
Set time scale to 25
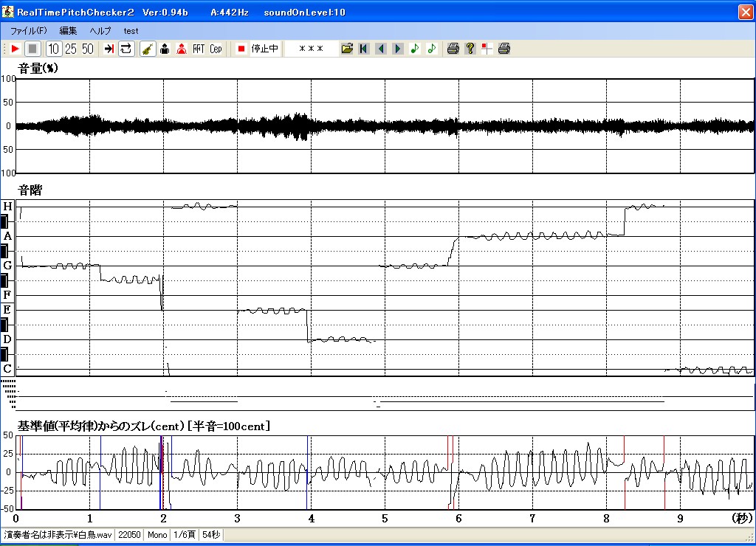70,49
